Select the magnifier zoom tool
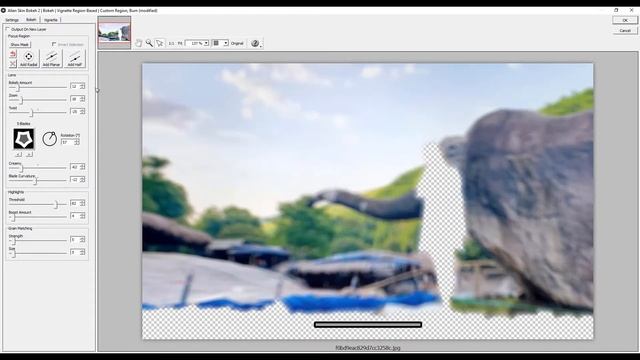The image size is (640, 360). 149,43
